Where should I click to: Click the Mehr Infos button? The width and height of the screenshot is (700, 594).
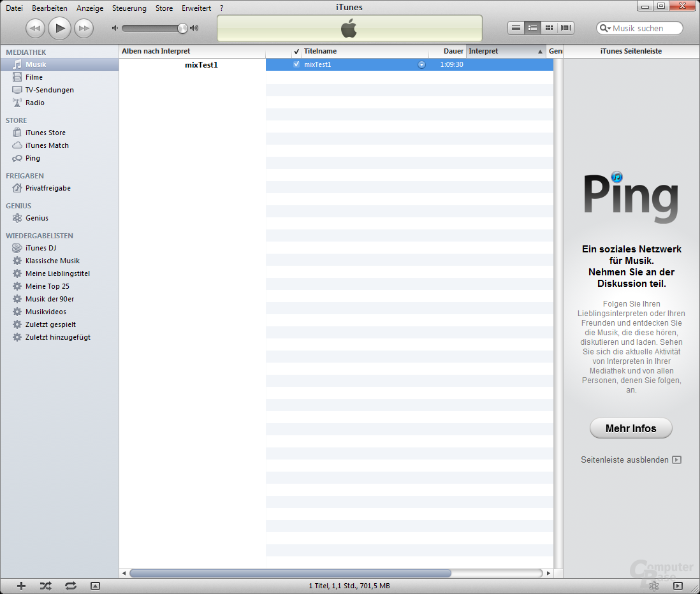(631, 428)
